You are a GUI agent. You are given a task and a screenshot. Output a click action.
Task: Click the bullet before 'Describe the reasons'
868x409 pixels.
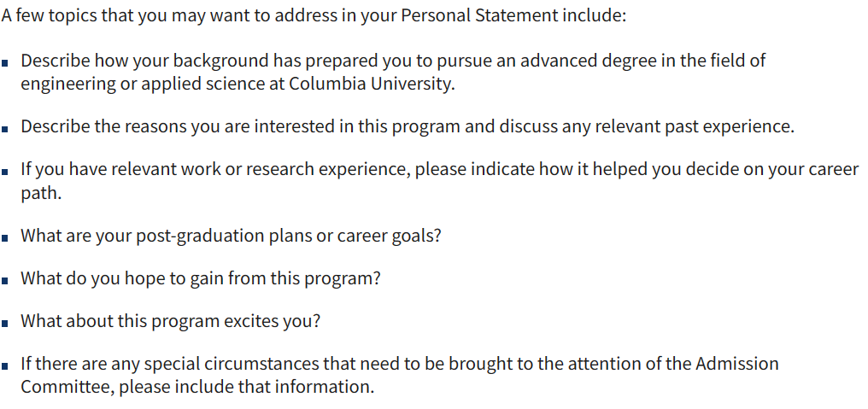pyautogui.click(x=5, y=129)
